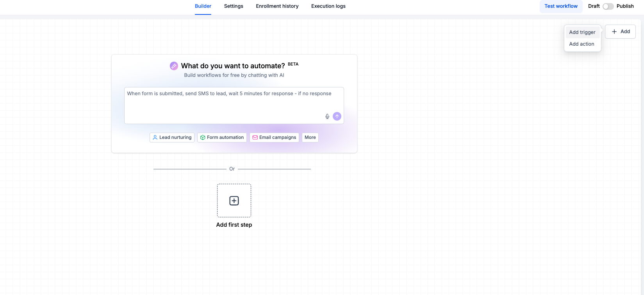Click the microphone voice input icon
Viewport: 644px width, 295px height.
pyautogui.click(x=327, y=116)
